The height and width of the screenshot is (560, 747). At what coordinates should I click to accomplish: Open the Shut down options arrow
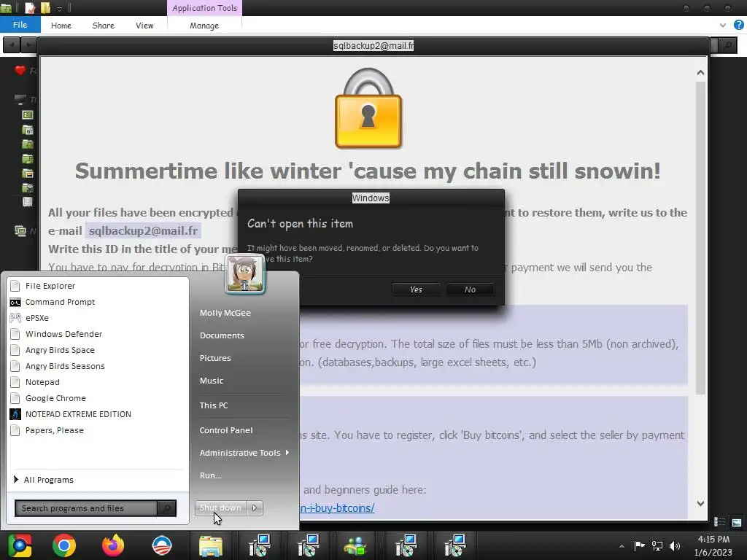(255, 507)
